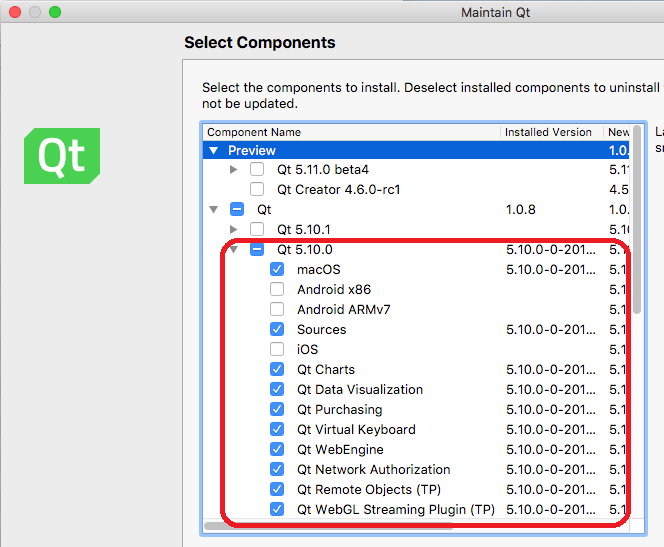Screen dimensions: 664x547
Task: Select the macOS row label
Action: coord(318,269)
